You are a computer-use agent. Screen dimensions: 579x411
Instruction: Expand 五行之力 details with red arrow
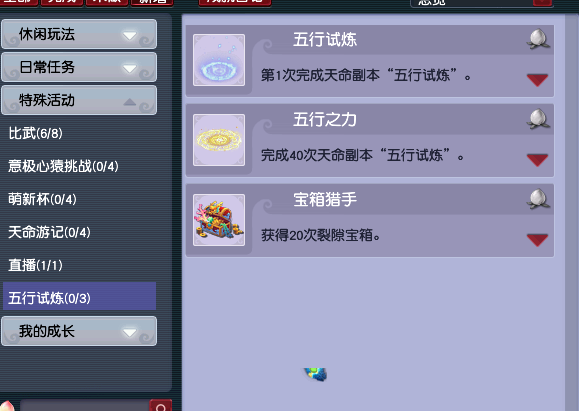click(537, 160)
